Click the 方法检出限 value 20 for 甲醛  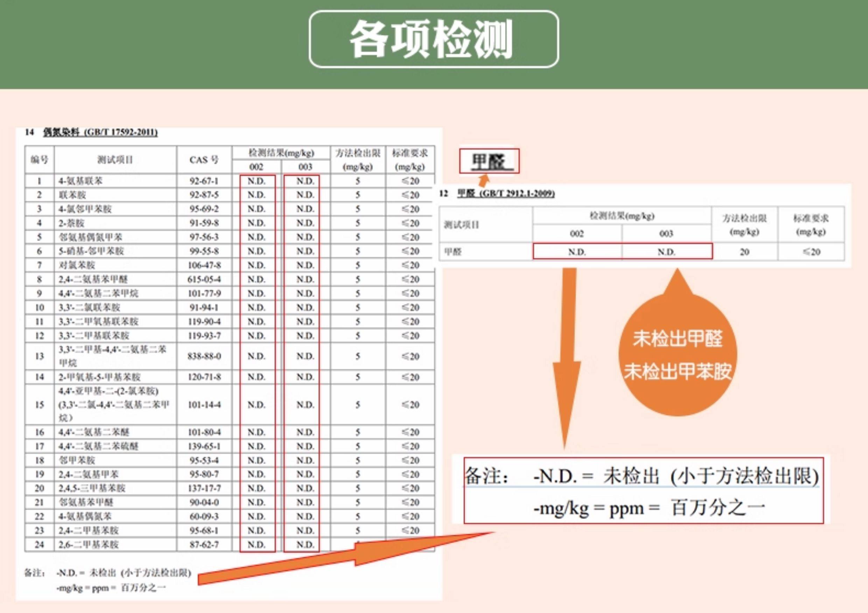[744, 252]
